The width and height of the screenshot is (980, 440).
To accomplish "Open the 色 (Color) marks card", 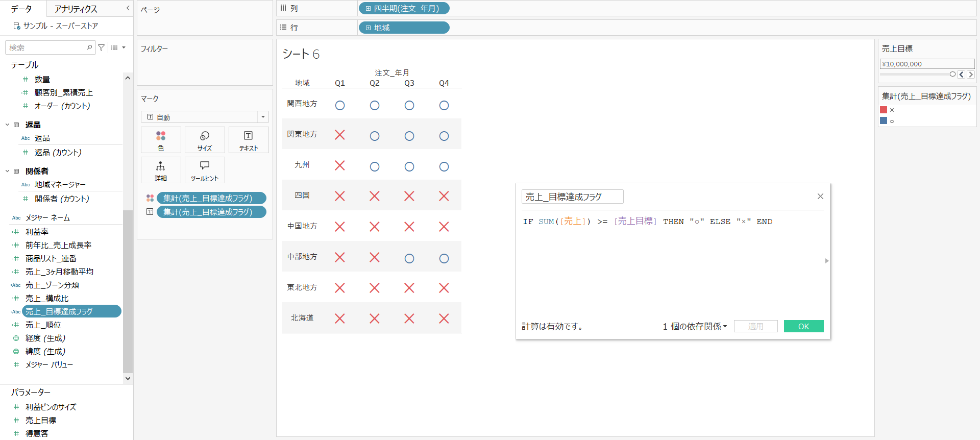I will pyautogui.click(x=161, y=140).
